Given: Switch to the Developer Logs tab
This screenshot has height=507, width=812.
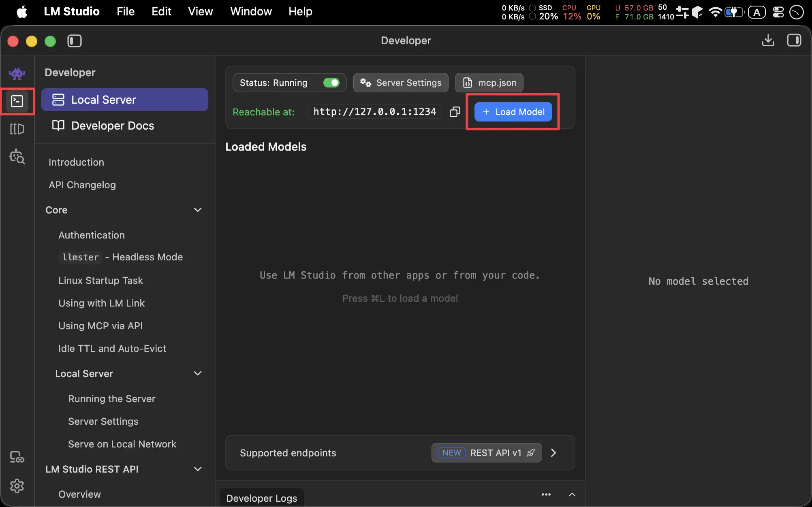Looking at the screenshot, I should click(x=262, y=498).
